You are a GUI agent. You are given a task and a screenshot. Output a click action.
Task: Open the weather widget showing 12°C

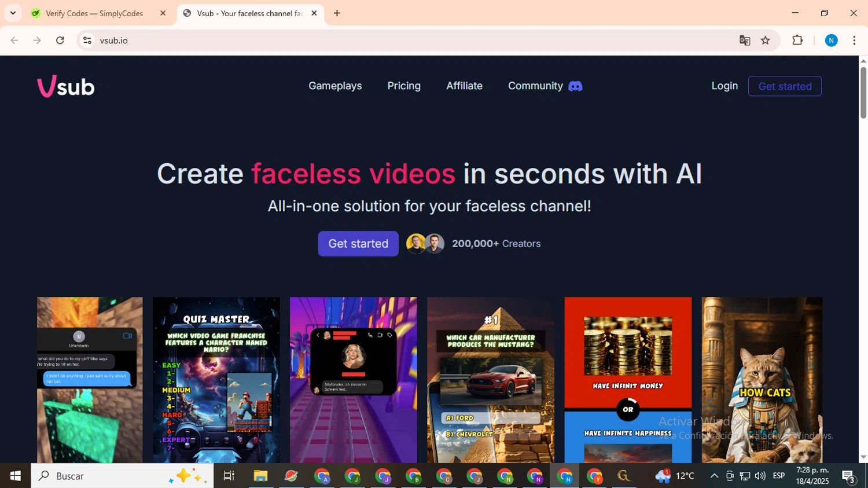click(675, 476)
